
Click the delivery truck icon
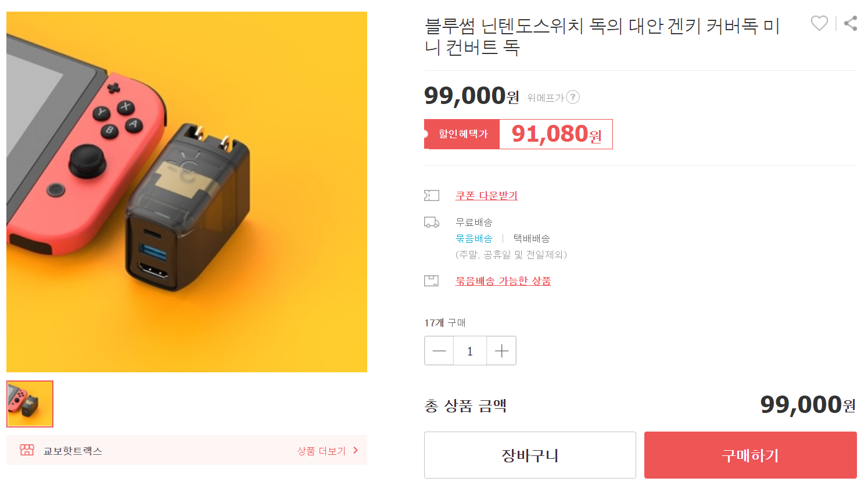[x=432, y=222]
